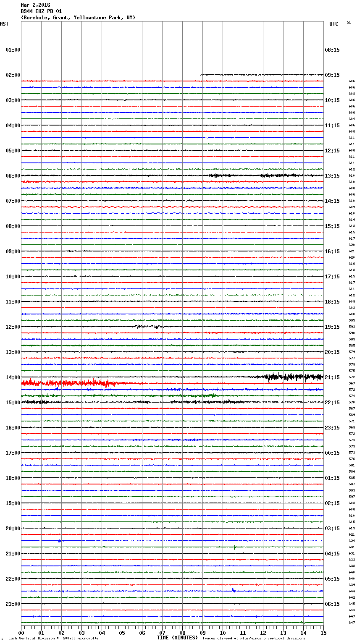The height and width of the screenshot is (644, 357).
Task: Click the '13' minute tick label
Action: click(x=283, y=633)
